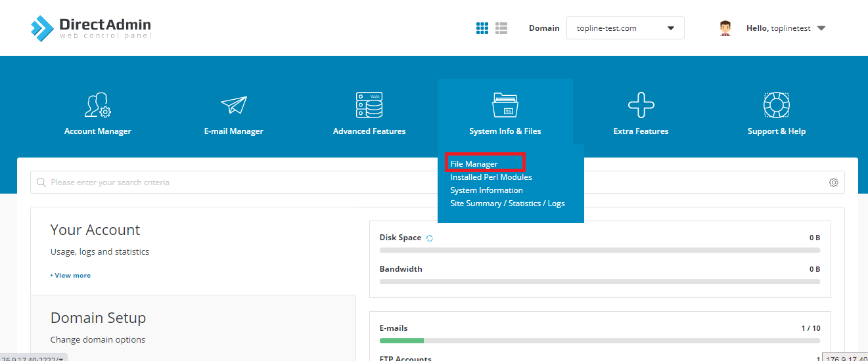The height and width of the screenshot is (361, 868).
Task: Select System Information menu entry
Action: point(486,190)
